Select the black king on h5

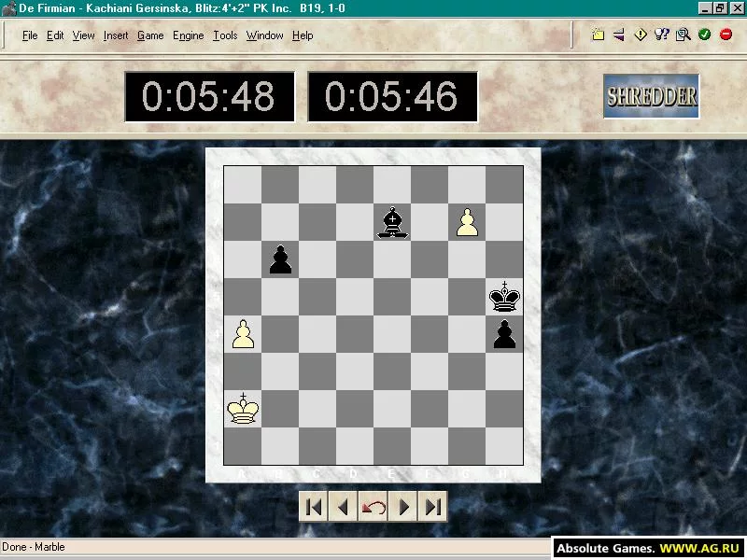coord(504,297)
